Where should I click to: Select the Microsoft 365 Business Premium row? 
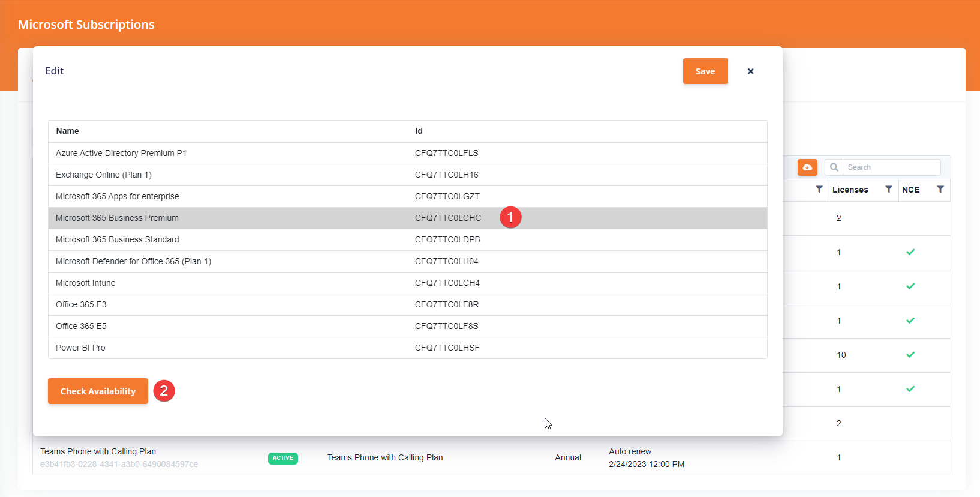point(408,218)
